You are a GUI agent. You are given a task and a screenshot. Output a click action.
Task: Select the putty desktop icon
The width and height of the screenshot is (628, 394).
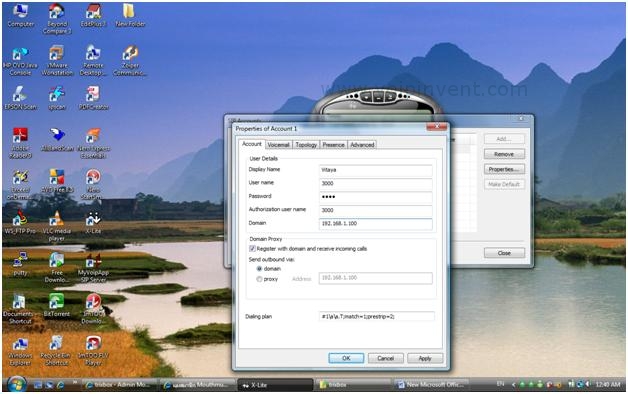[20, 263]
